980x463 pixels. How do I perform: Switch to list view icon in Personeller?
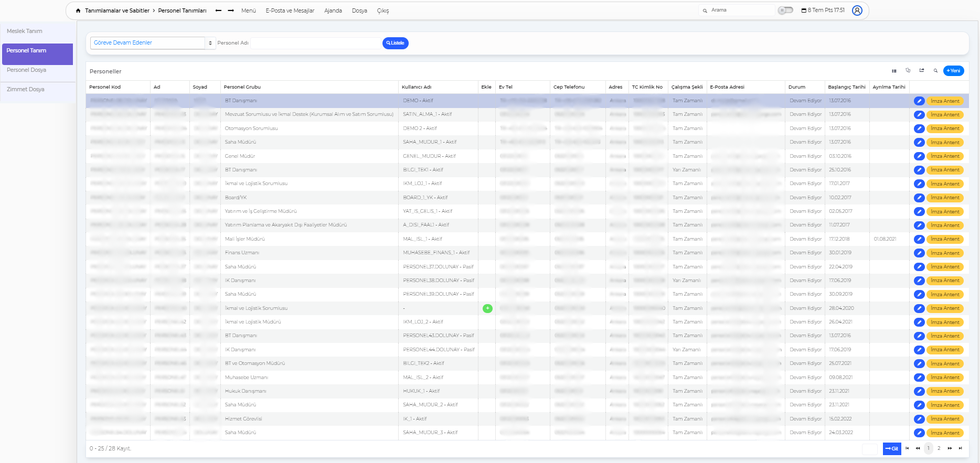point(894,71)
